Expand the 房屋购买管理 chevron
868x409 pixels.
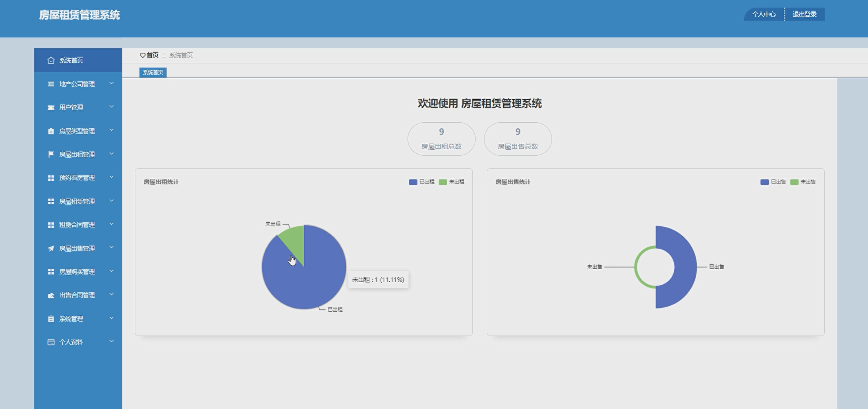112,271
